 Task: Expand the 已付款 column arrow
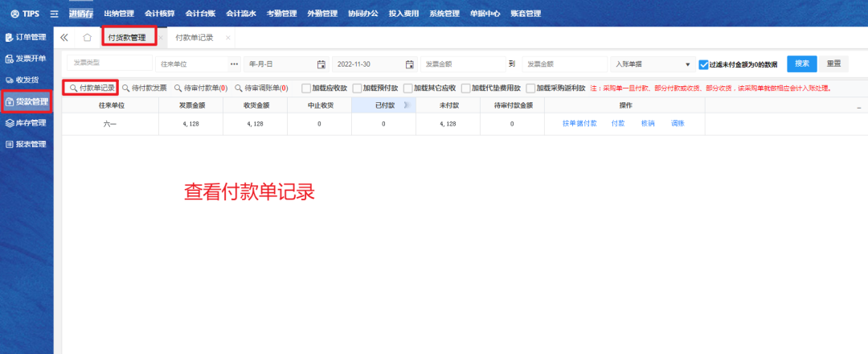[406, 105]
